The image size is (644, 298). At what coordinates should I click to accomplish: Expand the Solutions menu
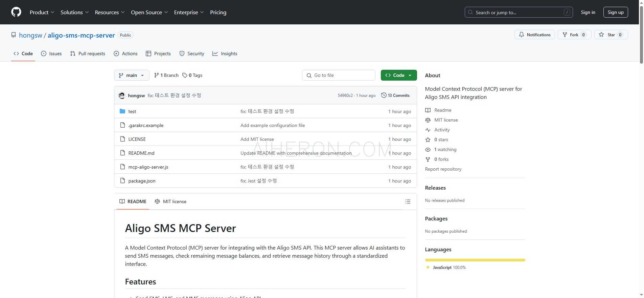click(74, 12)
